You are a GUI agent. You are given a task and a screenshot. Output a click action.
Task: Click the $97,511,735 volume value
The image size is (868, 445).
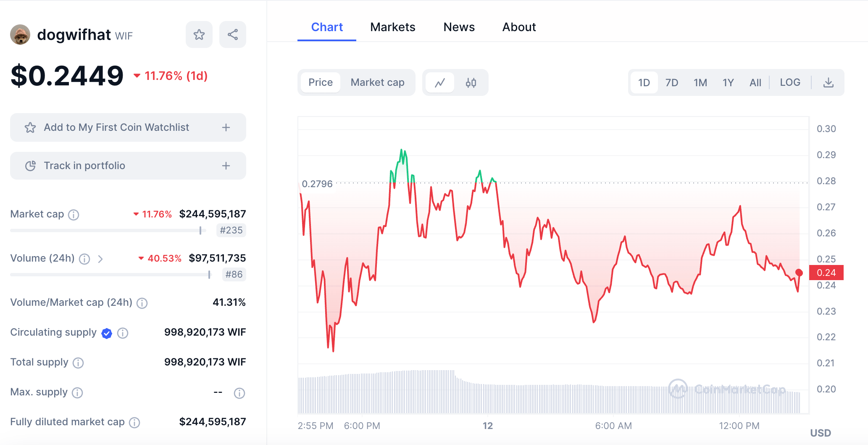click(217, 258)
